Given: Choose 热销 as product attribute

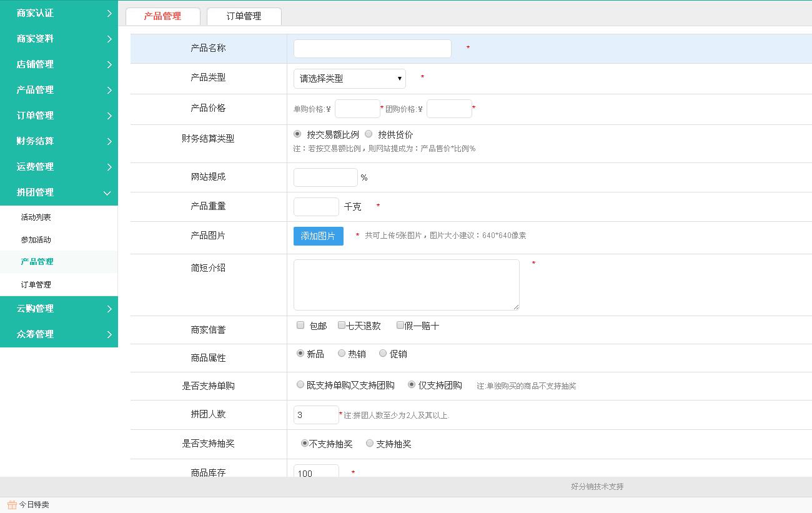Looking at the screenshot, I should [342, 353].
